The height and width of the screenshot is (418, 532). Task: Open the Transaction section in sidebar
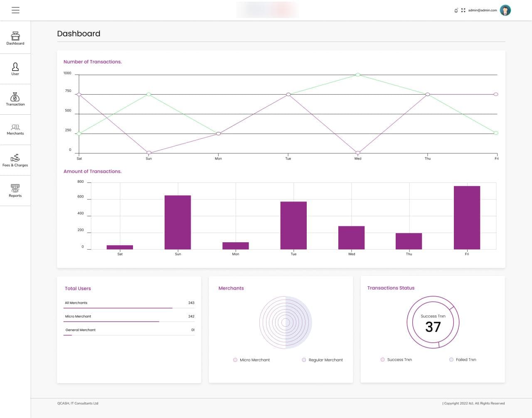tap(15, 99)
